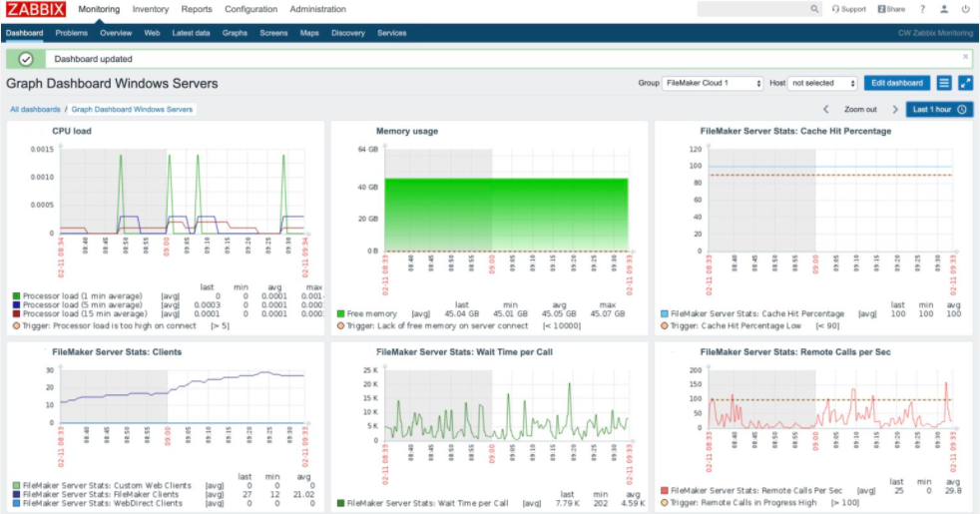Screen dimensions: 980x514
Task: Open the Group dropdown FileMaker Cloud 1
Action: [x=713, y=83]
